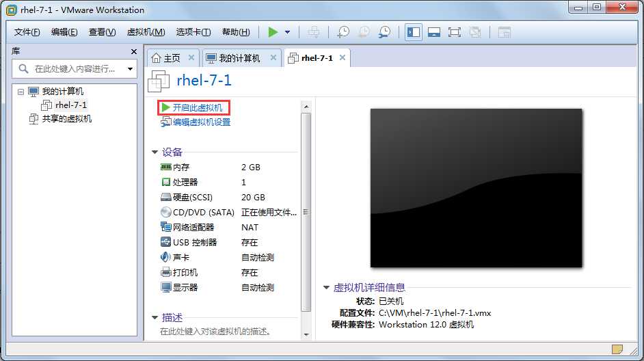
Task: Open the 选项卡(T) menu
Action: pyautogui.click(x=193, y=32)
